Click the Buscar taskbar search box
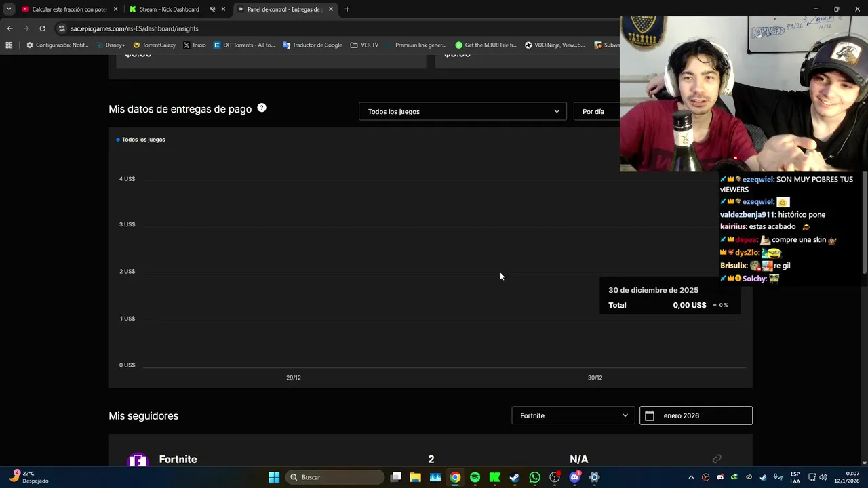 pos(334,477)
